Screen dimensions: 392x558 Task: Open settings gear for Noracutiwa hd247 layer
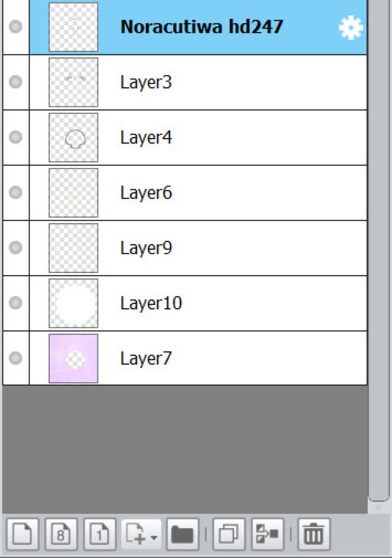(351, 28)
